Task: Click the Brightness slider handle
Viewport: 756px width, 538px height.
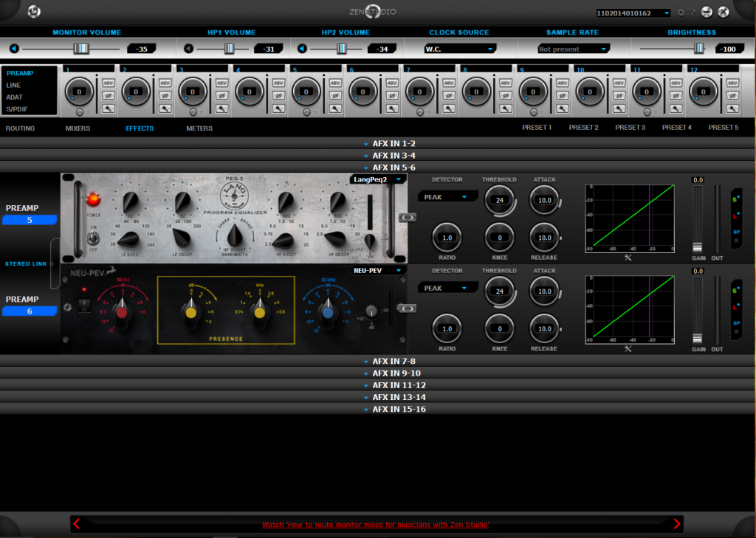Action: [698, 49]
